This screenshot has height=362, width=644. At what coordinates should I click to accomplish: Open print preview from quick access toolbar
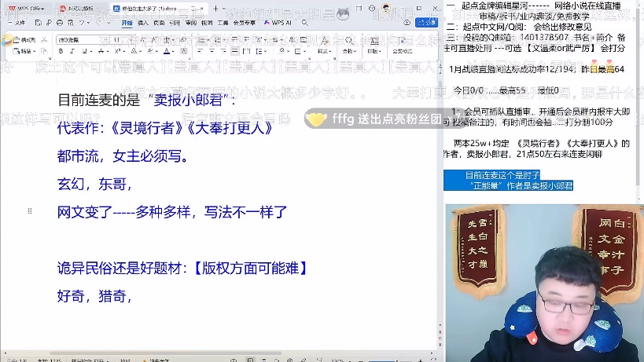pyautogui.click(x=71, y=23)
